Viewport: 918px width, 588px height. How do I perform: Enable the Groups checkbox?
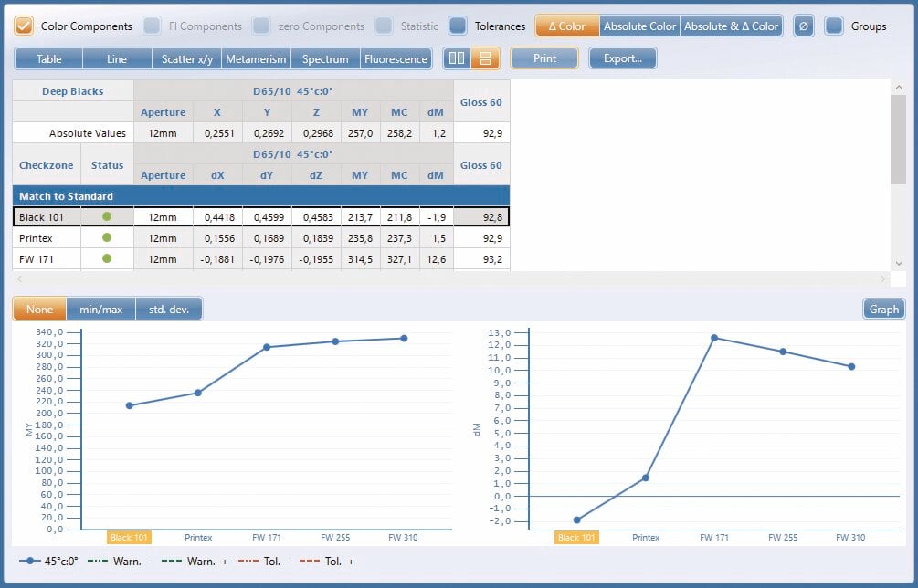coord(834,26)
